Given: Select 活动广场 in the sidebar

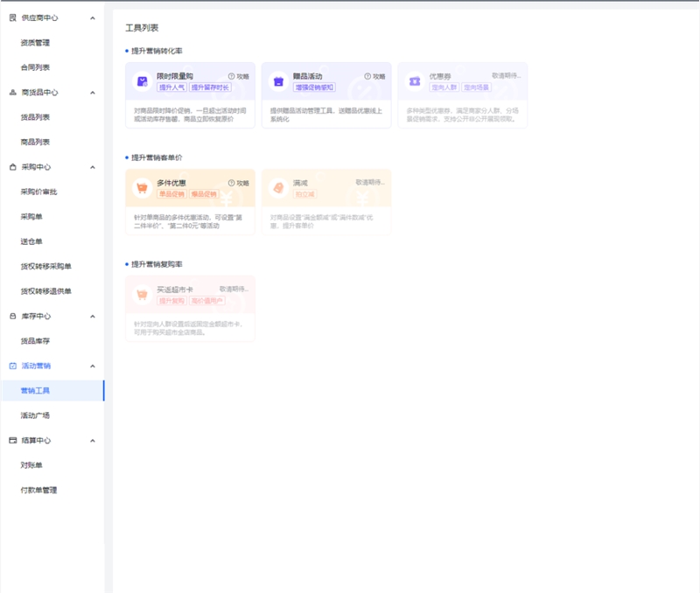Looking at the screenshot, I should pyautogui.click(x=35, y=415).
